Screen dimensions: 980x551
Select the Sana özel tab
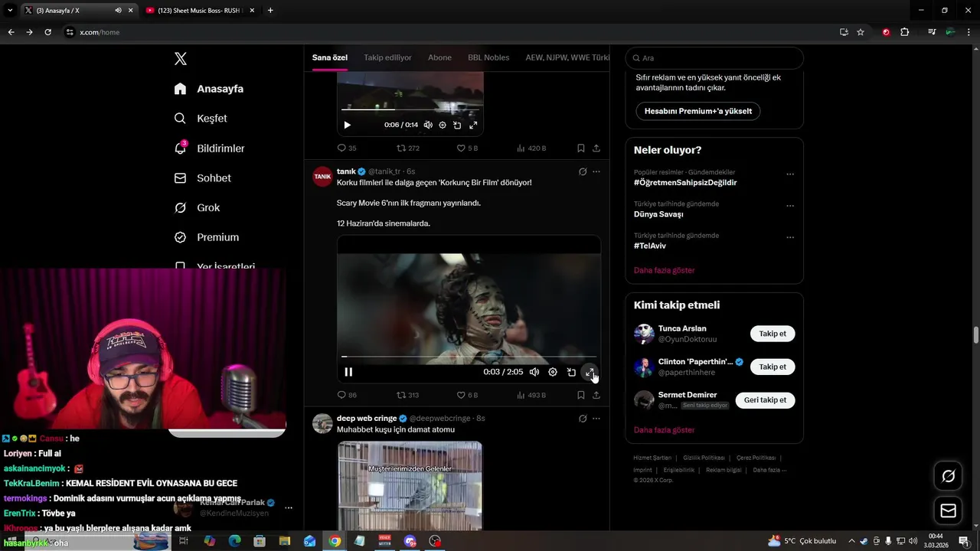(x=330, y=58)
